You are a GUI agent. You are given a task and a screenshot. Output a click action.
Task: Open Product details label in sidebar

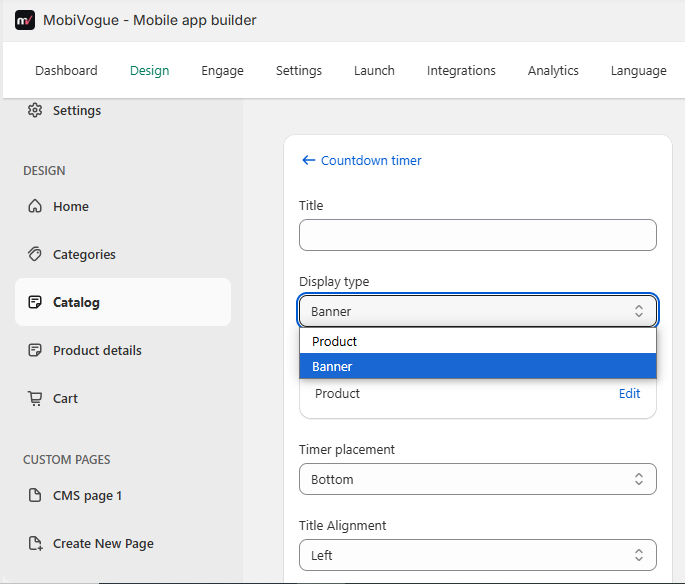tap(97, 350)
